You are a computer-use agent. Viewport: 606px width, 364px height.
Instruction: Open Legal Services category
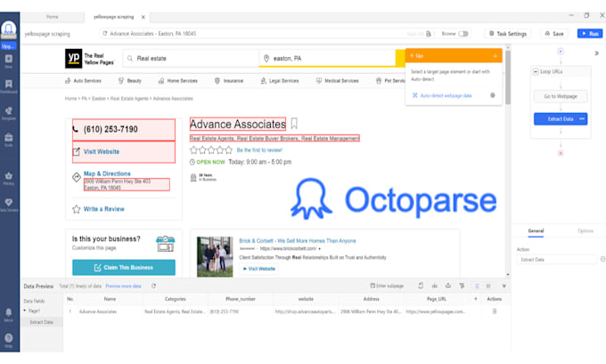pos(280,81)
